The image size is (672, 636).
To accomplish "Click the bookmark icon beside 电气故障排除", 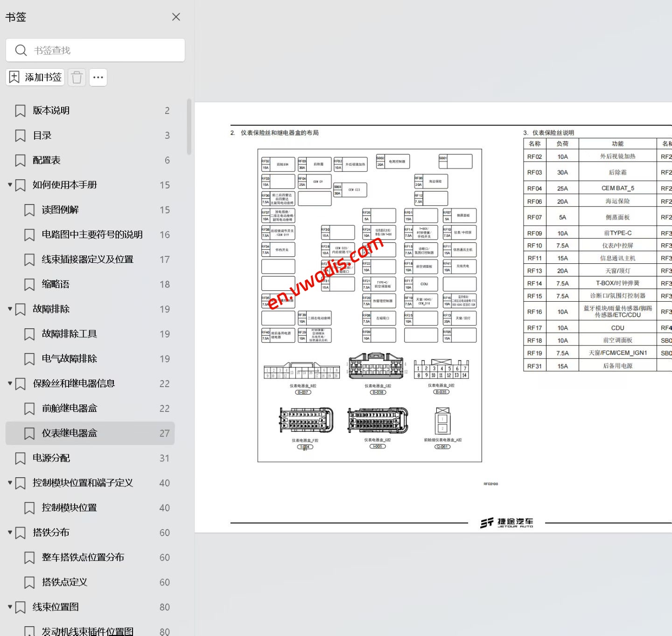I will click(29, 359).
